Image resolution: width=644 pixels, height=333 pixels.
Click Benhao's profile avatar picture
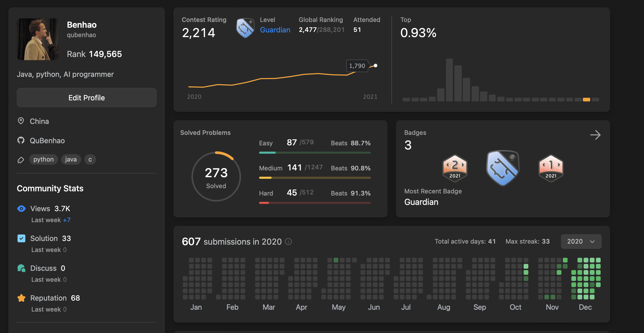tap(38, 39)
